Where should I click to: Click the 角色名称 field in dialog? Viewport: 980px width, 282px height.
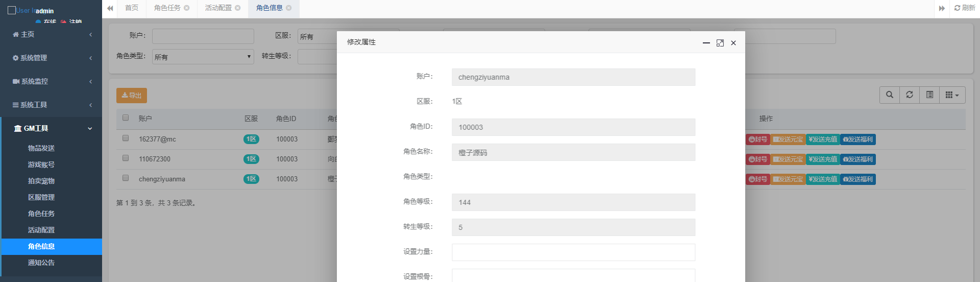(x=573, y=152)
